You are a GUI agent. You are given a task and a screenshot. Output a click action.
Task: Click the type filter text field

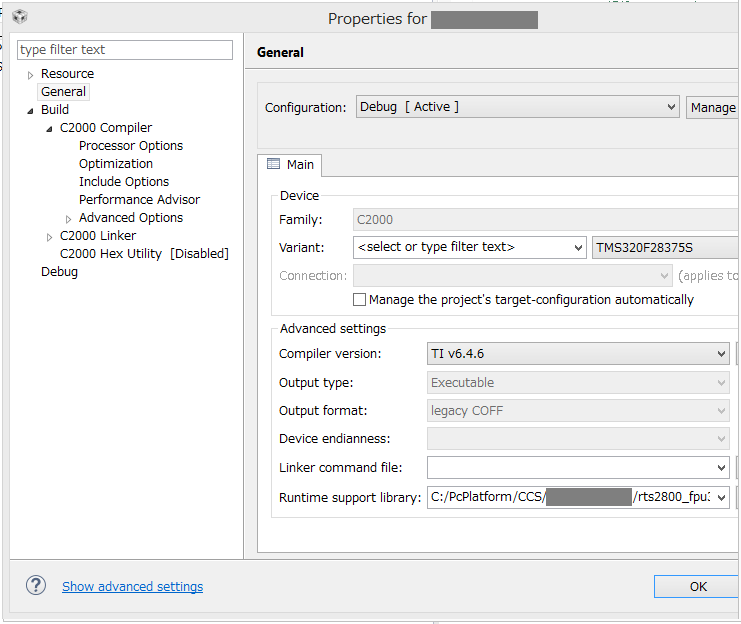pos(125,50)
